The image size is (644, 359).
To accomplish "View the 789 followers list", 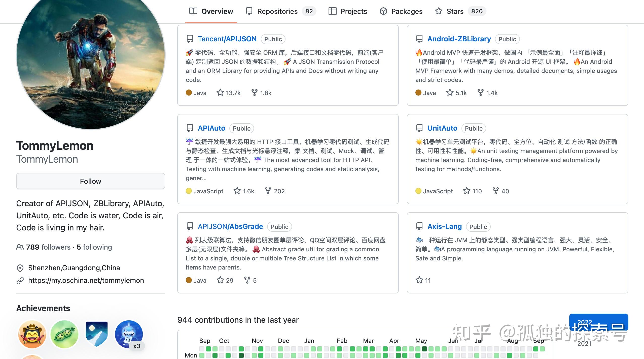I will (48, 247).
